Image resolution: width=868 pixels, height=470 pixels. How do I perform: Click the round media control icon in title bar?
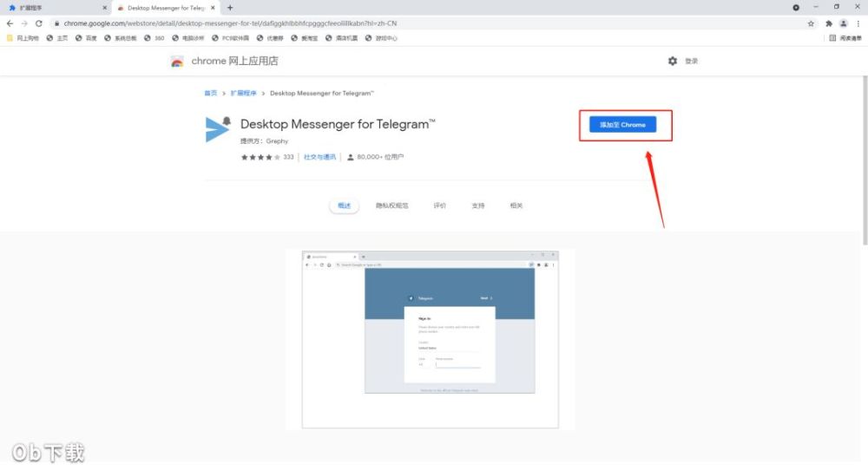point(795,8)
